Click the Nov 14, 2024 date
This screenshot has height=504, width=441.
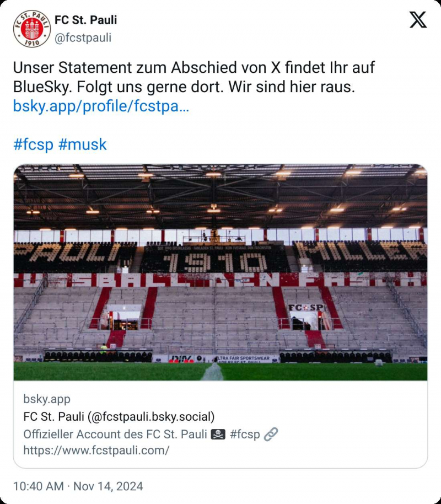point(108,486)
